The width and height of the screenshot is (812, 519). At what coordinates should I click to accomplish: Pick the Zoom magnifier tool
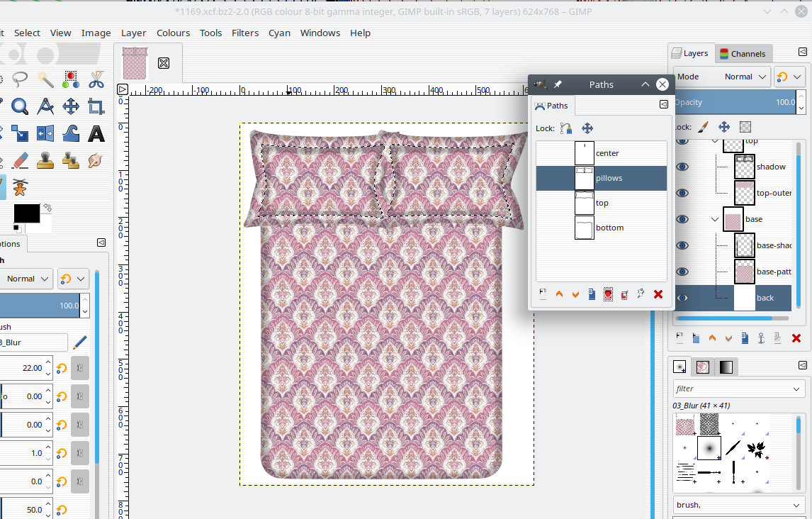[x=20, y=107]
